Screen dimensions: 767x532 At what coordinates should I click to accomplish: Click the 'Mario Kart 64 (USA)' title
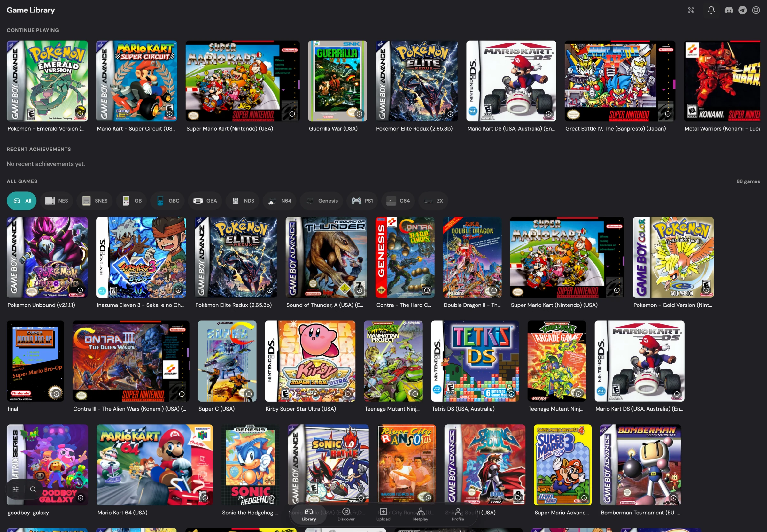(x=122, y=512)
